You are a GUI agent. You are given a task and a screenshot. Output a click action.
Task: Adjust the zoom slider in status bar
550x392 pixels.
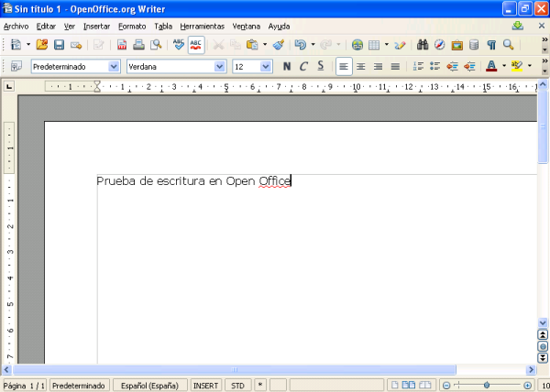tap(487, 386)
